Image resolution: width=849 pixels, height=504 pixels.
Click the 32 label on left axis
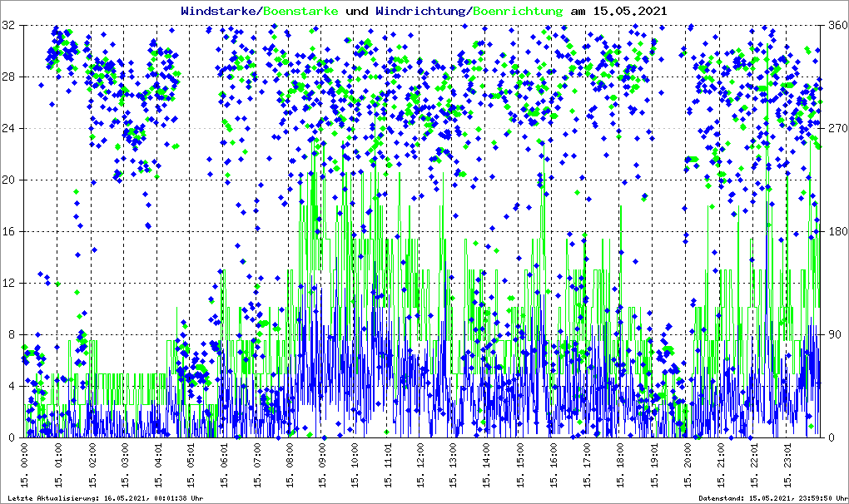[9, 26]
